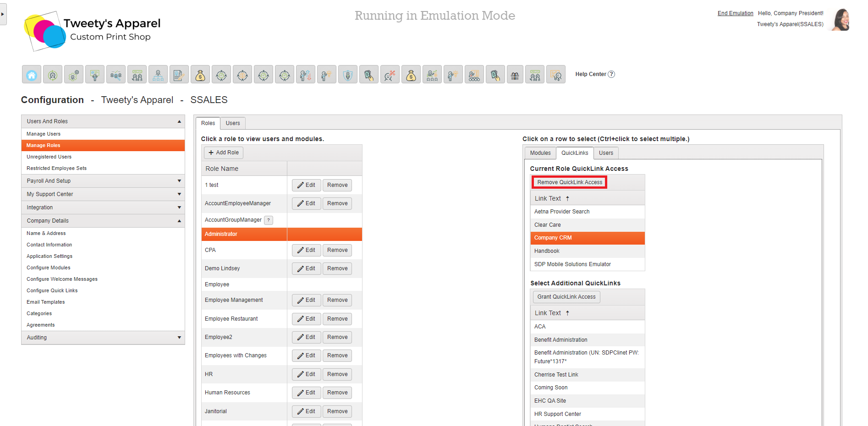
Task: Select Company CRM quicklink row
Action: coord(588,238)
